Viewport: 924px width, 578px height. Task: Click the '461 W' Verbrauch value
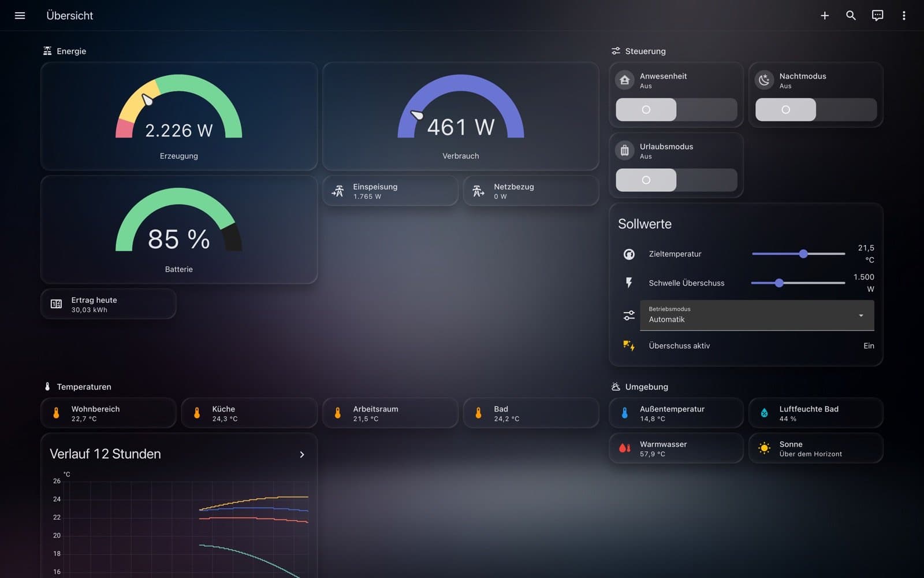[x=461, y=127]
